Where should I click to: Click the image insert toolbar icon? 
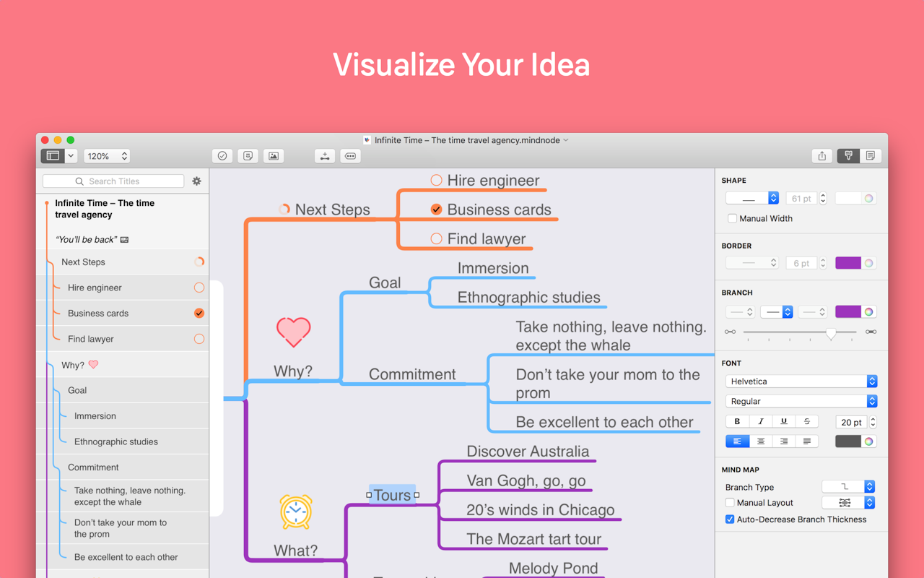(274, 155)
